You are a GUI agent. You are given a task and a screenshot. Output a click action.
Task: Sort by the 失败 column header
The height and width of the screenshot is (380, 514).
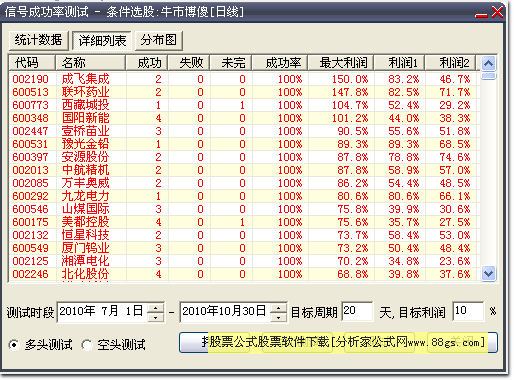pyautogui.click(x=189, y=63)
